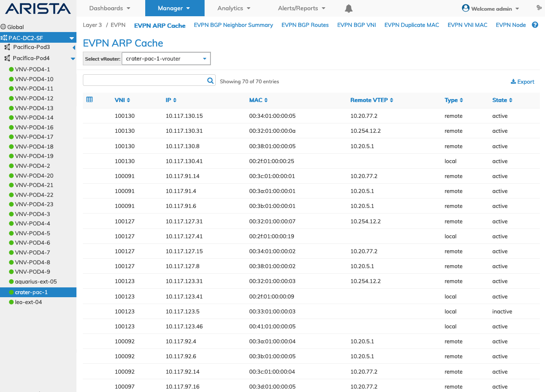The height and width of the screenshot is (392, 545).
Task: Export the ARP cache table
Action: (x=522, y=82)
